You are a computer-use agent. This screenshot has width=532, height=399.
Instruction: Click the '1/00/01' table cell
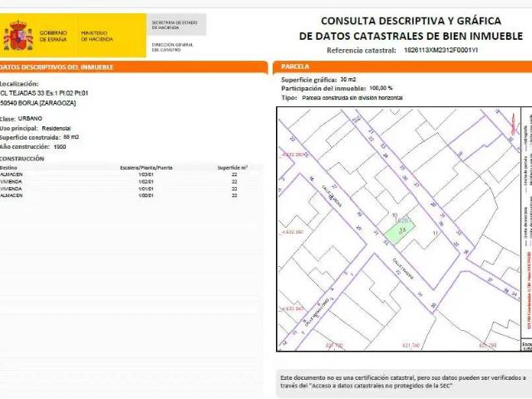click(146, 196)
